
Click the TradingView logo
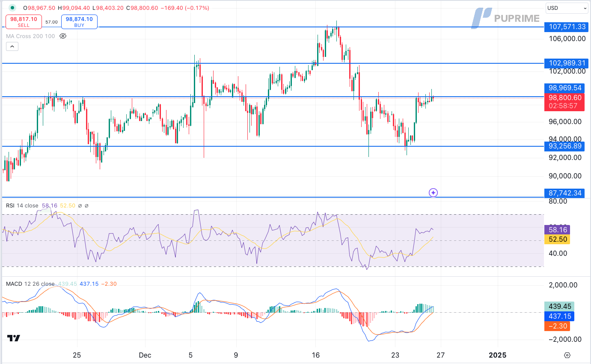[x=14, y=338]
